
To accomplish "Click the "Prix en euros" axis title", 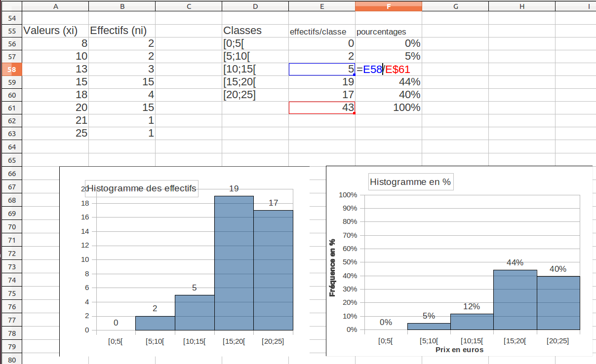I will tap(459, 350).
